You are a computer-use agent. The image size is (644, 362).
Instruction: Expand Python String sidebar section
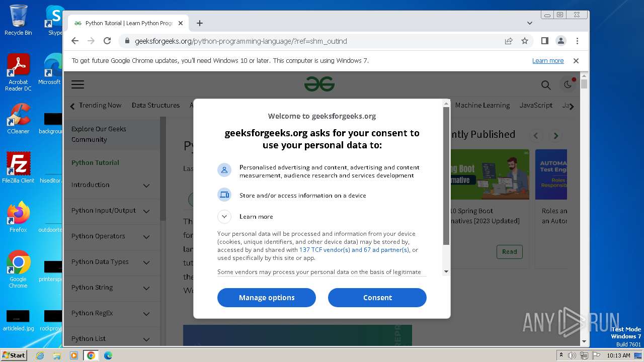coord(146,288)
